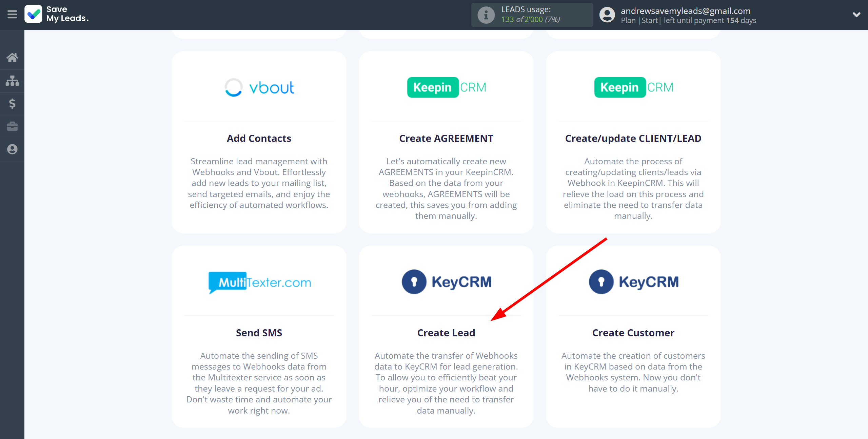Click the KeepinCRM logo above Create AGREEMENT
Viewport: 868px width, 439px height.
446,87
